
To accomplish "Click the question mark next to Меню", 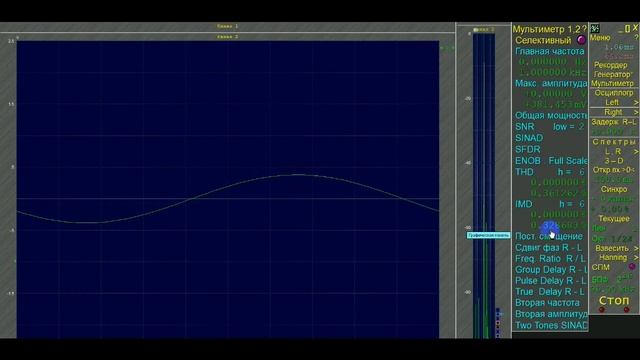I will (x=635, y=38).
